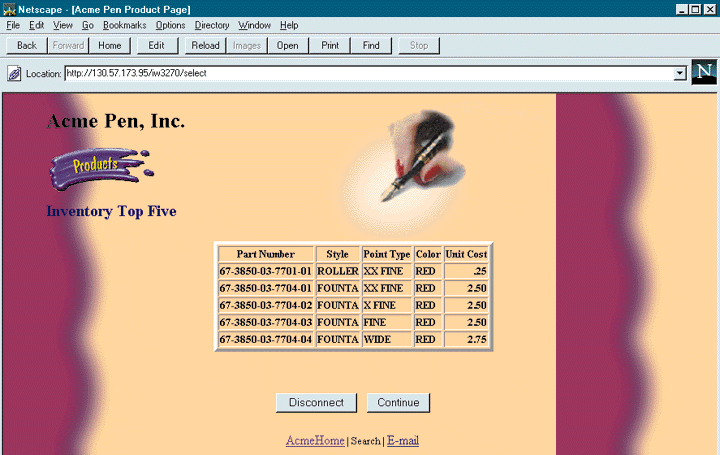Open the Go menu
This screenshot has width=720, height=455.
88,25
